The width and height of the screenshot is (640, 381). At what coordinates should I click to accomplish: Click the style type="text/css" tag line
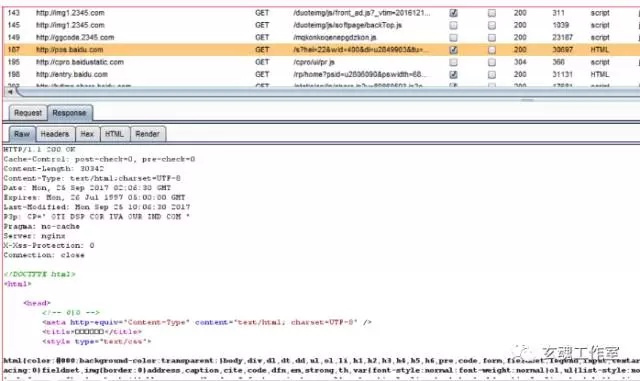(x=96, y=341)
